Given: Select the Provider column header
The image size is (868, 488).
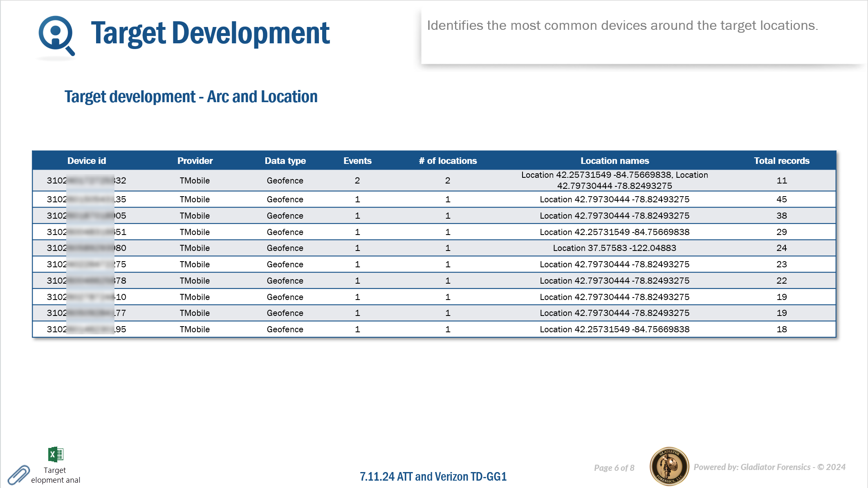Looking at the screenshot, I should click(x=195, y=161).
